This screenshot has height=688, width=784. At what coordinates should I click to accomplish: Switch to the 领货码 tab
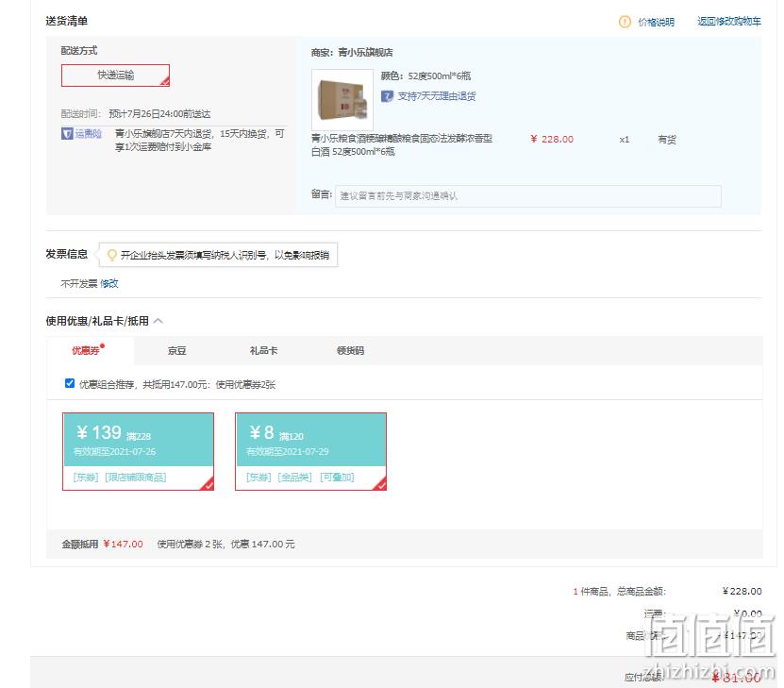(351, 350)
